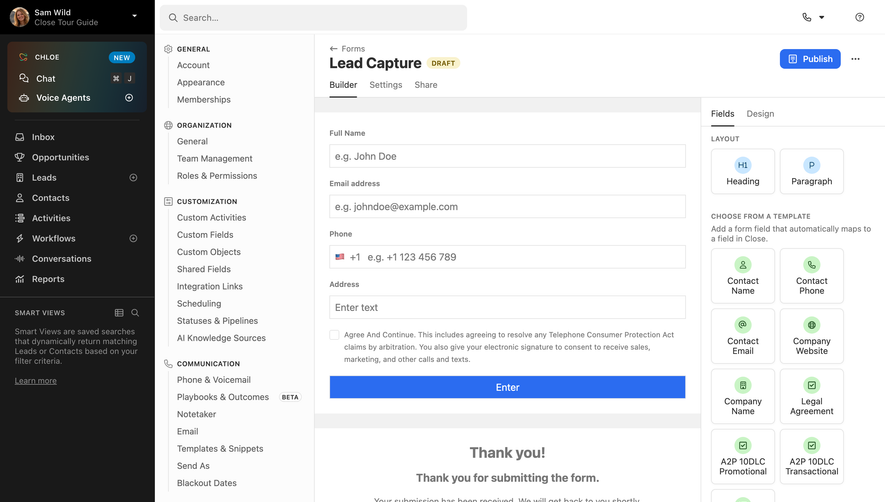Screen dimensions: 885x502
Task: Switch to the Share tab
Action: pyautogui.click(x=426, y=85)
